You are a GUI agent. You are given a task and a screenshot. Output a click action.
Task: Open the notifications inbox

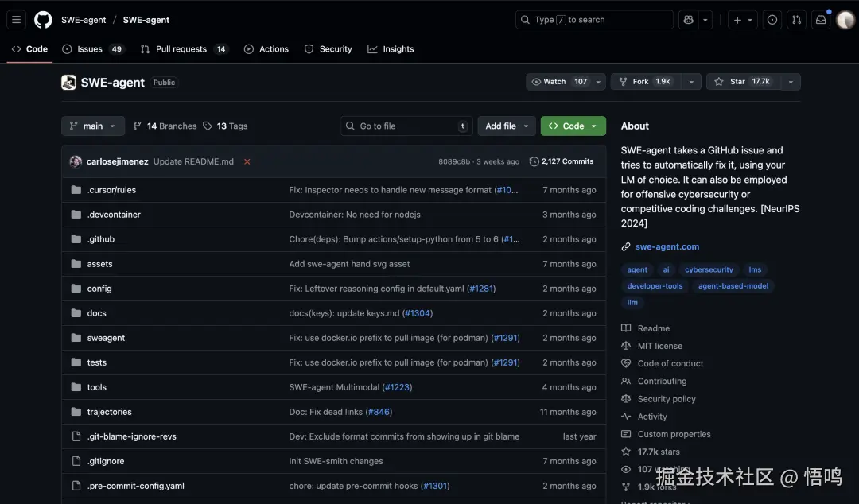821,20
